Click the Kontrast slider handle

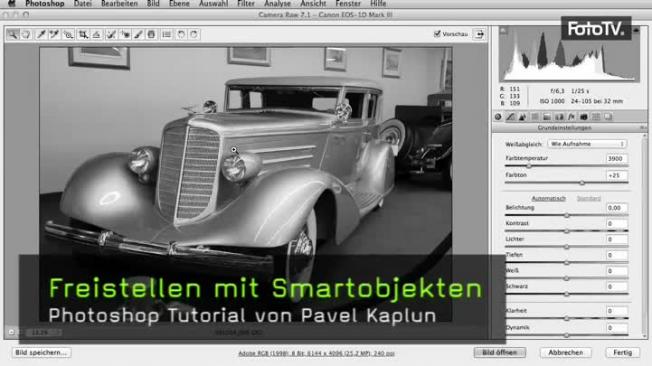567,231
